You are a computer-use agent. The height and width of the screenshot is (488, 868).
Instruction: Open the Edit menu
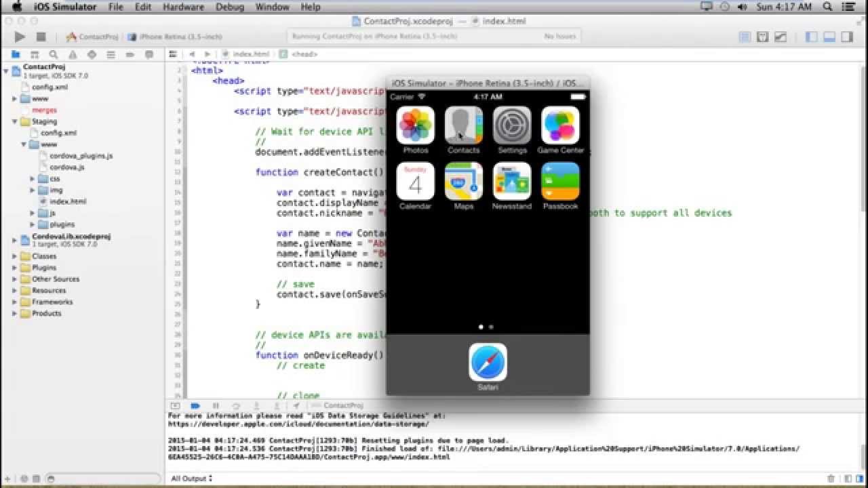click(143, 7)
